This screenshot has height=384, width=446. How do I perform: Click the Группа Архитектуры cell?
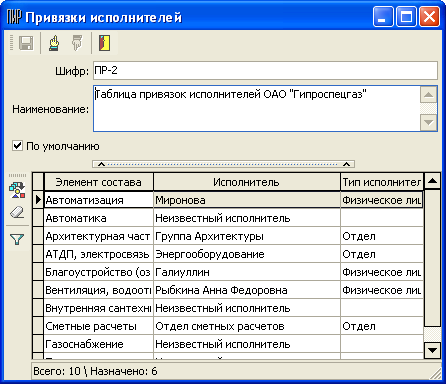(247, 236)
